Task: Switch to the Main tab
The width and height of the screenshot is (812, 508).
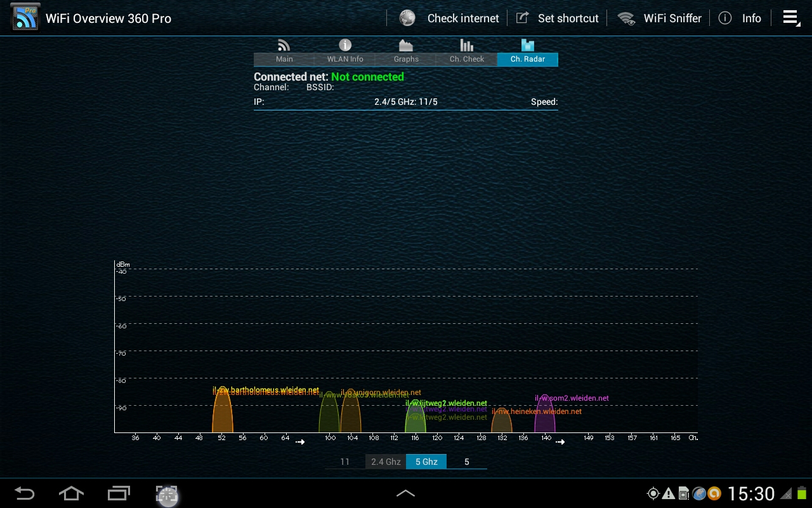Action: [284, 52]
